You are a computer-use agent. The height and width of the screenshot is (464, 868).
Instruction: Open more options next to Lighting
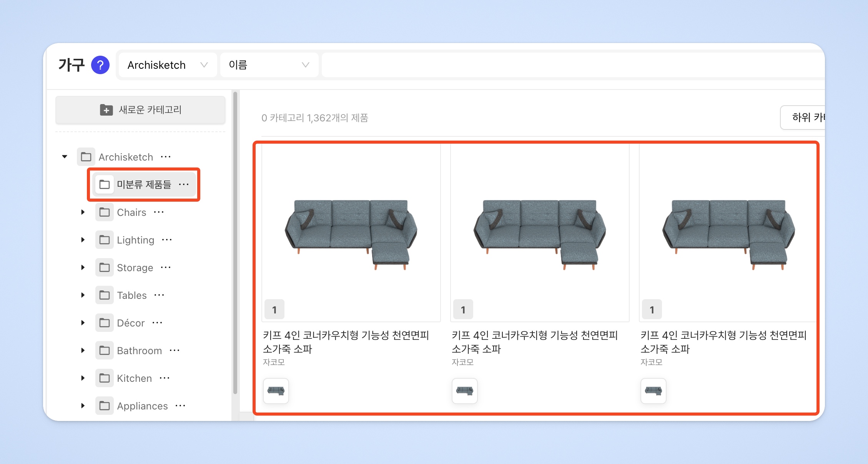coord(167,240)
